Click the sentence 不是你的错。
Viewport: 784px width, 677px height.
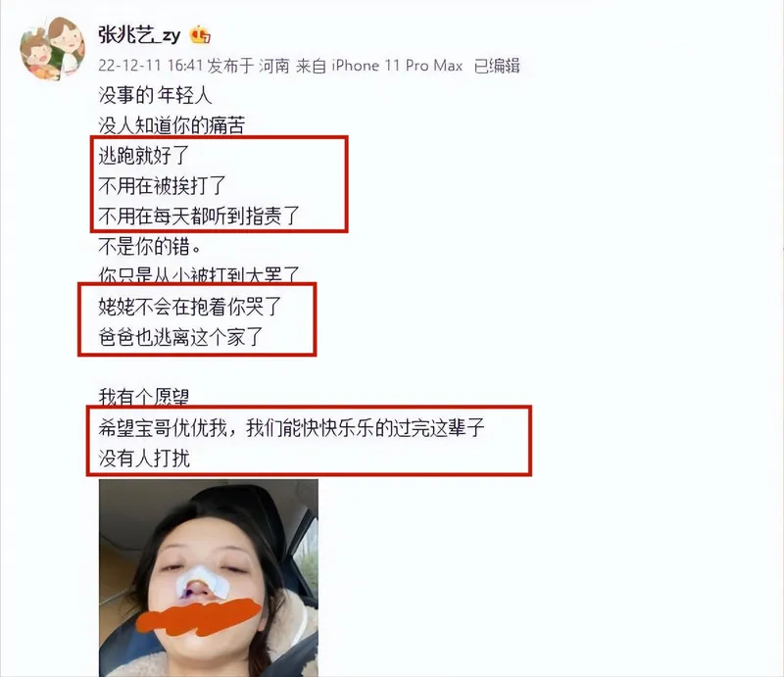pos(150,246)
